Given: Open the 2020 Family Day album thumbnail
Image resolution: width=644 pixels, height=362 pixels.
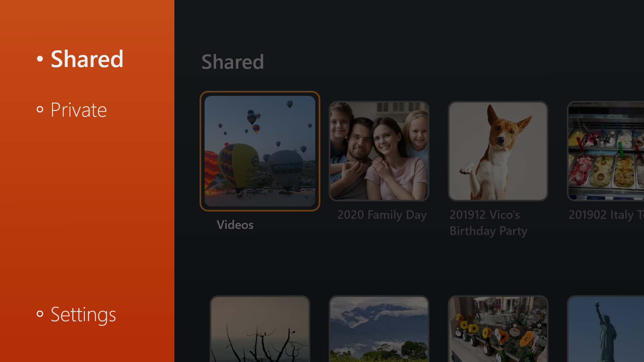Looking at the screenshot, I should click(x=379, y=151).
